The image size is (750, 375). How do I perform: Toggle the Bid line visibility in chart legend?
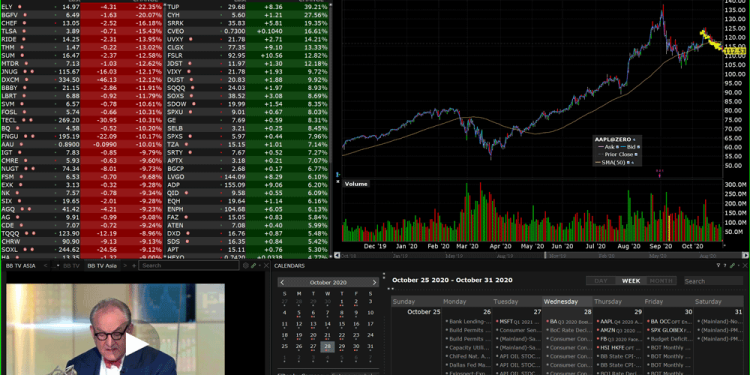(x=639, y=147)
